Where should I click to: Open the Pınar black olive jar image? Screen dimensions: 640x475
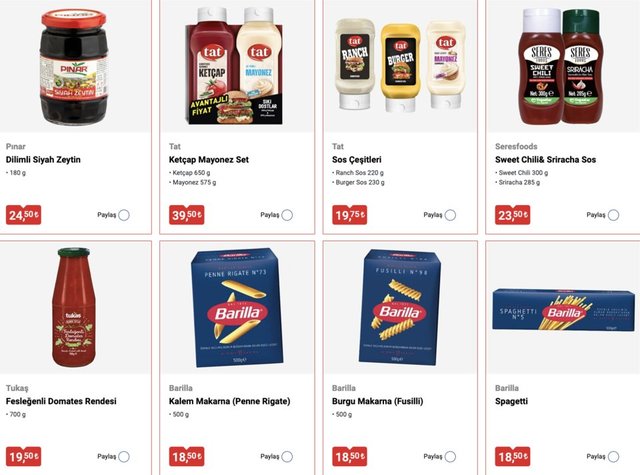[x=74, y=67]
